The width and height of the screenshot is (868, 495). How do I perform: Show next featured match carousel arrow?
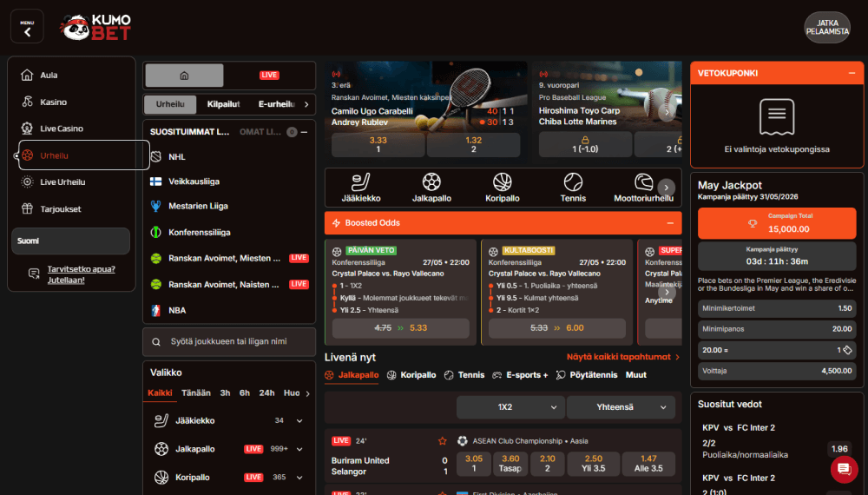tap(667, 112)
